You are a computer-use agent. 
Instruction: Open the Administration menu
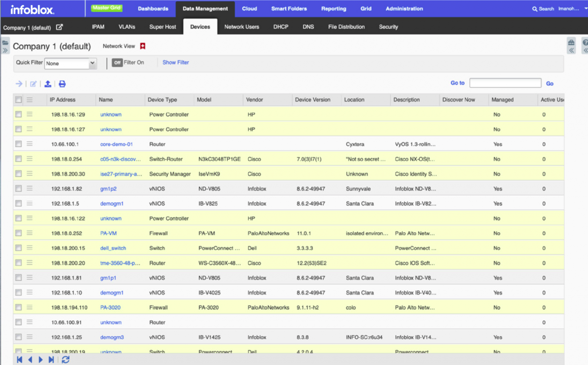tap(404, 9)
